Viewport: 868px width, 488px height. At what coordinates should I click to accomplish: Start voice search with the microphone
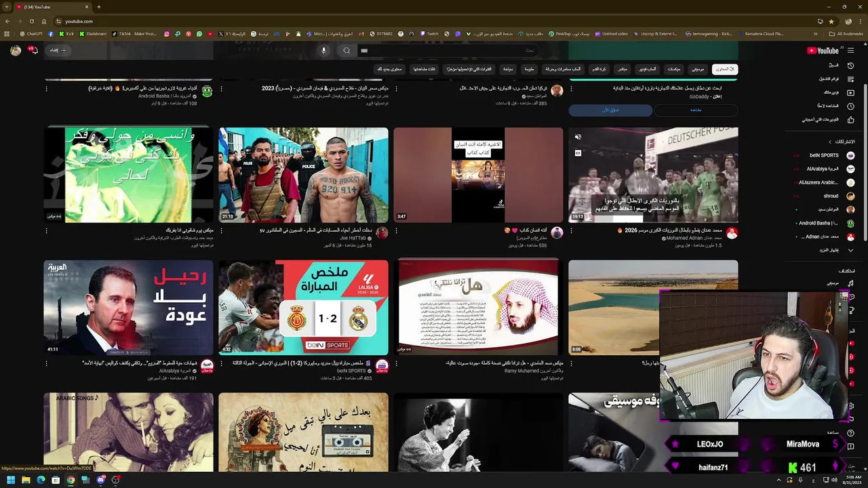323,50
